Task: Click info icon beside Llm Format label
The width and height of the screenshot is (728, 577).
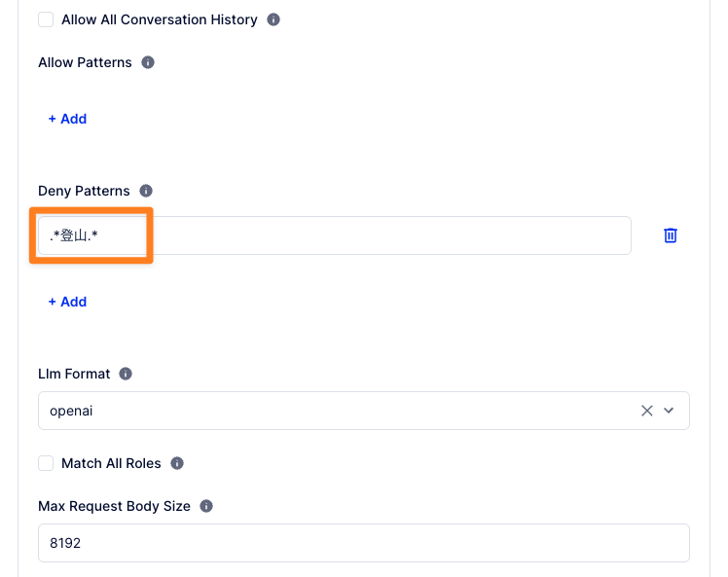Action: tap(126, 374)
